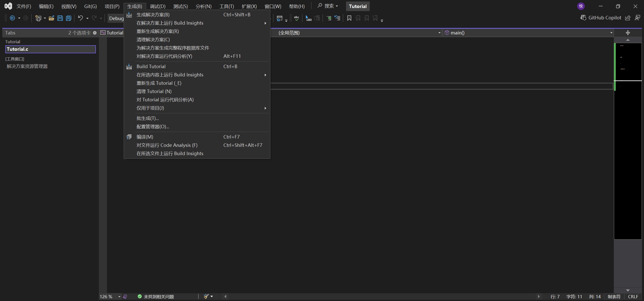Open the back navigation history dropdown
This screenshot has height=301, width=644.
point(19,18)
